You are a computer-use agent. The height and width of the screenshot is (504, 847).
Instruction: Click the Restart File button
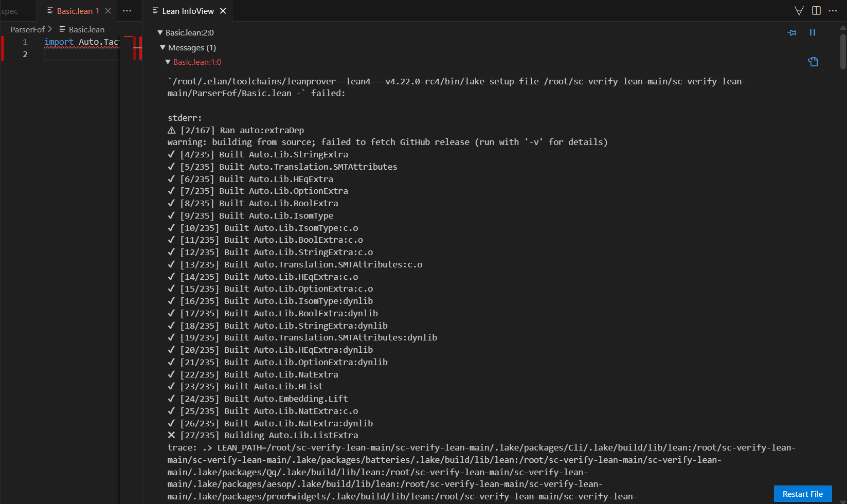point(802,494)
